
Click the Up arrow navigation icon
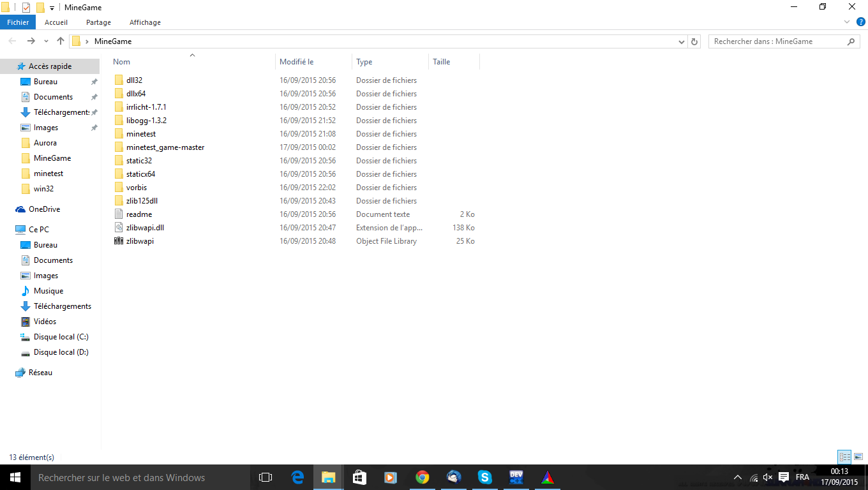(61, 41)
